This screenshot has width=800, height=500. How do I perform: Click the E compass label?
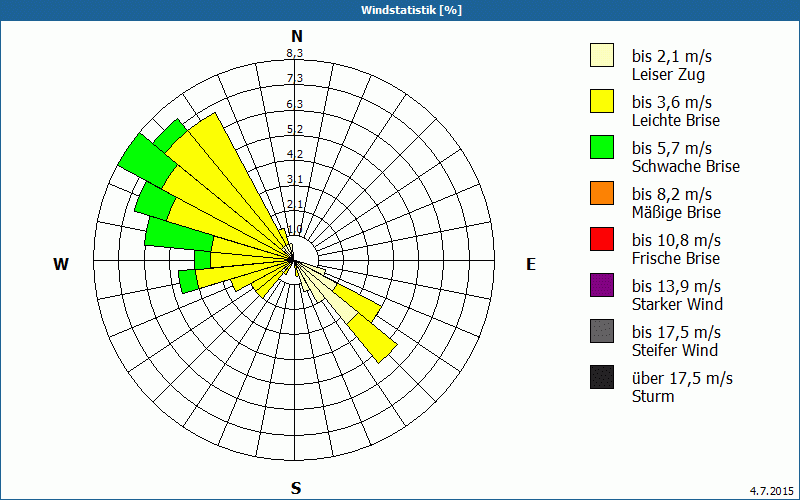tap(531, 264)
